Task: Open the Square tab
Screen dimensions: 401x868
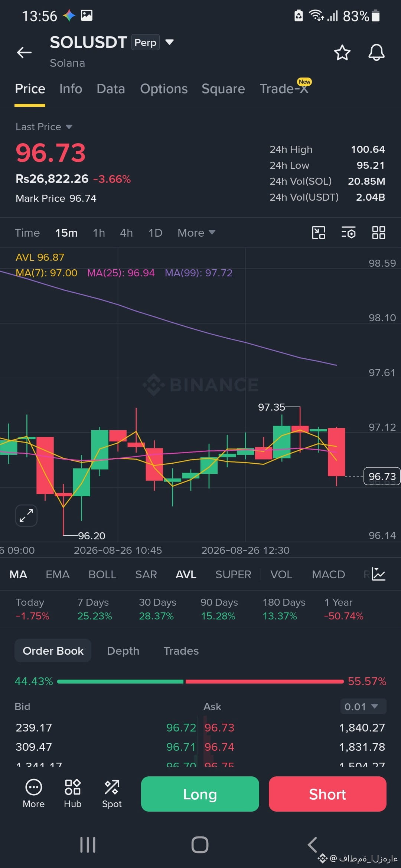Action: 223,89
